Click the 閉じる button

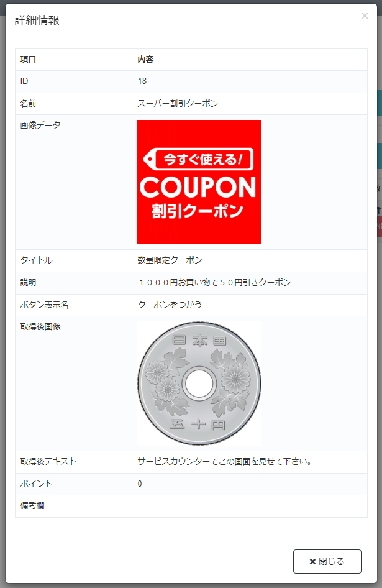[327, 561]
